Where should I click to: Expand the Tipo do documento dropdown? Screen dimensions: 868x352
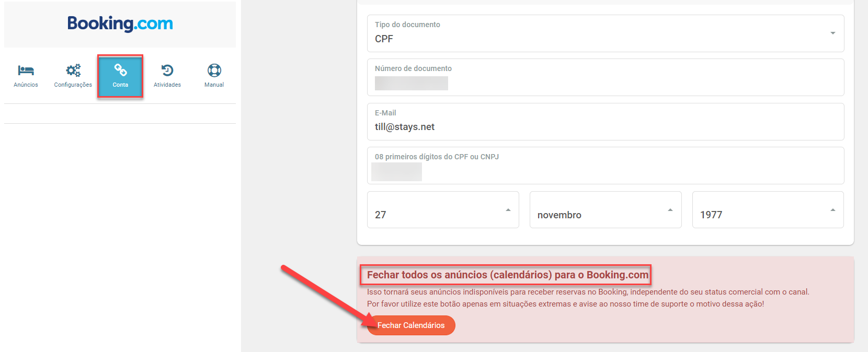click(x=606, y=33)
